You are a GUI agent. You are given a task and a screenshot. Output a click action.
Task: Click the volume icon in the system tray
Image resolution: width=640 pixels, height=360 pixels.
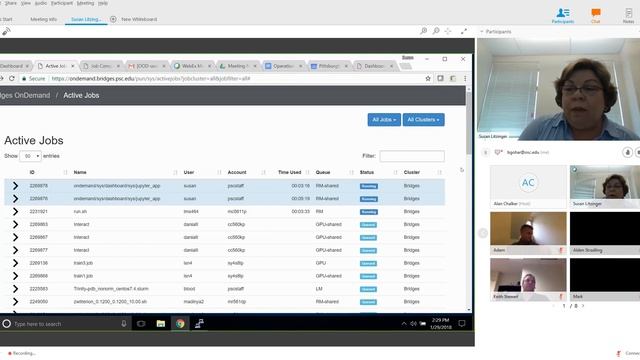click(x=413, y=324)
